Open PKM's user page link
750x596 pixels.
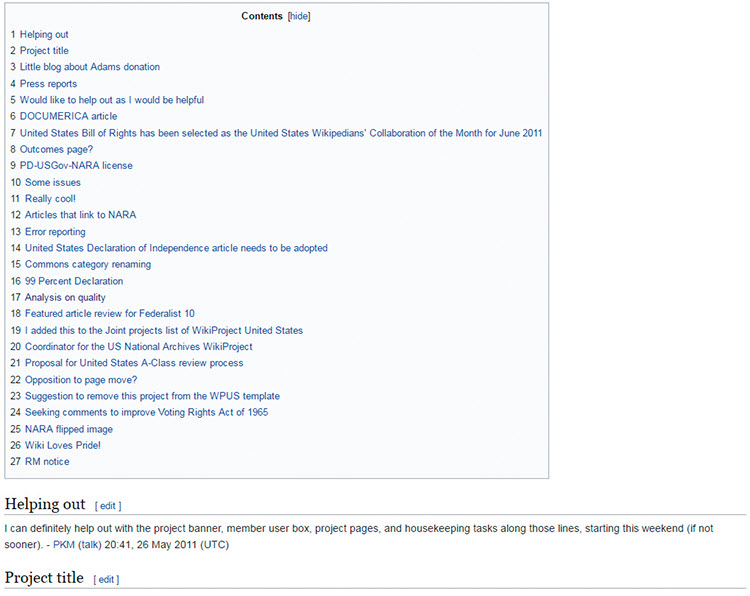[64, 545]
